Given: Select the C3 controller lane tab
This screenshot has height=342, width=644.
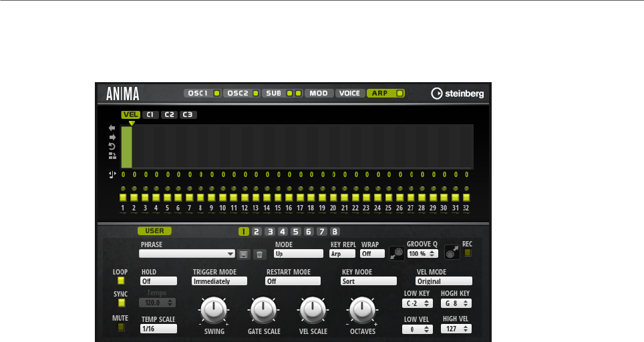Looking at the screenshot, I should pyautogui.click(x=188, y=114).
